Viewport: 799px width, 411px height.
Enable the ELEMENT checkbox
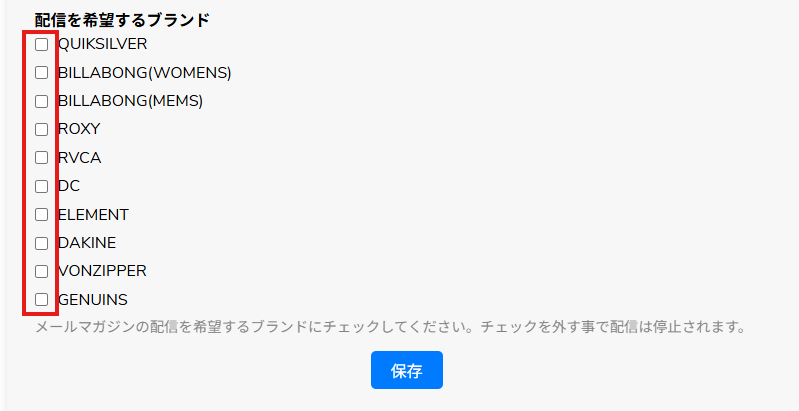click(x=41, y=214)
